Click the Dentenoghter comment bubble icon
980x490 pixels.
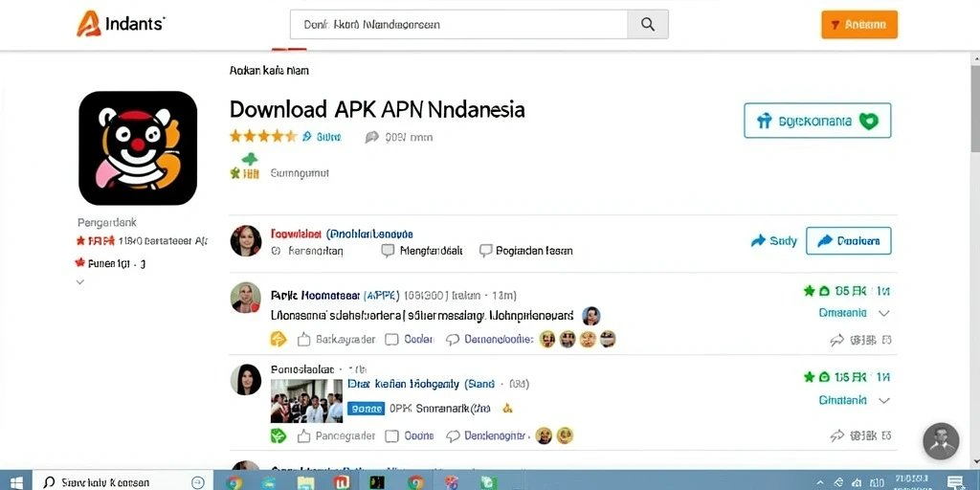point(453,435)
